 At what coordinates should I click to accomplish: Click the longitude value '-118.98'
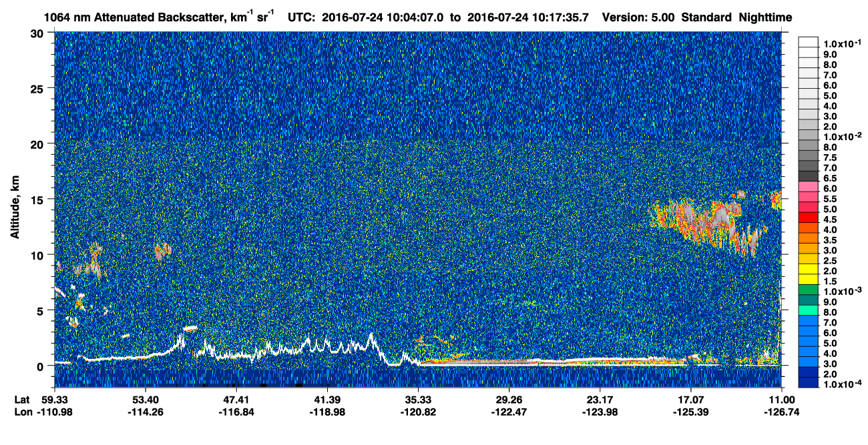coord(327,412)
